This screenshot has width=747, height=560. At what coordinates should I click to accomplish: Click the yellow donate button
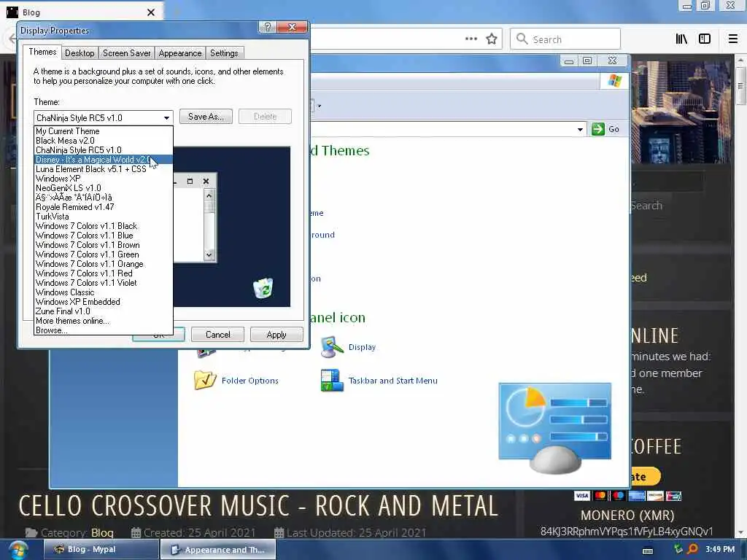[645, 477]
